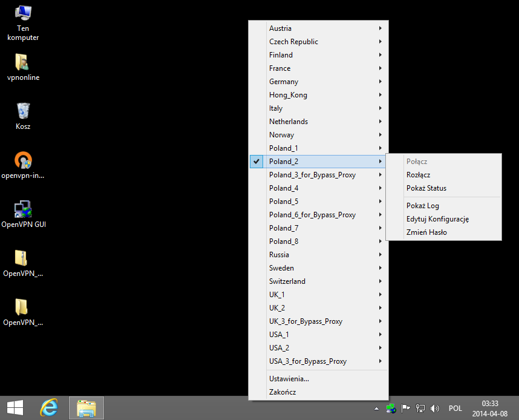Choose Połącz in the submenu
The height and width of the screenshot is (420, 519).
pyautogui.click(x=443, y=162)
